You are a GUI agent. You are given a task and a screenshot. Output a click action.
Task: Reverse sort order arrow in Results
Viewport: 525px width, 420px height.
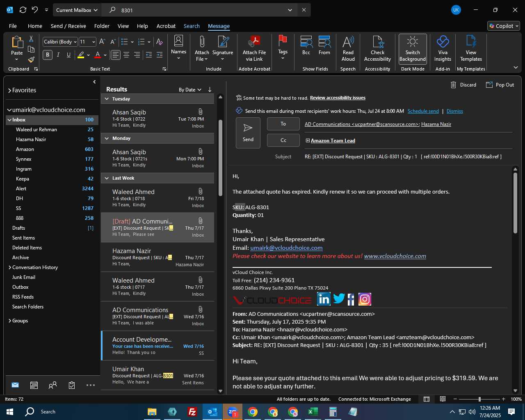[210, 89]
